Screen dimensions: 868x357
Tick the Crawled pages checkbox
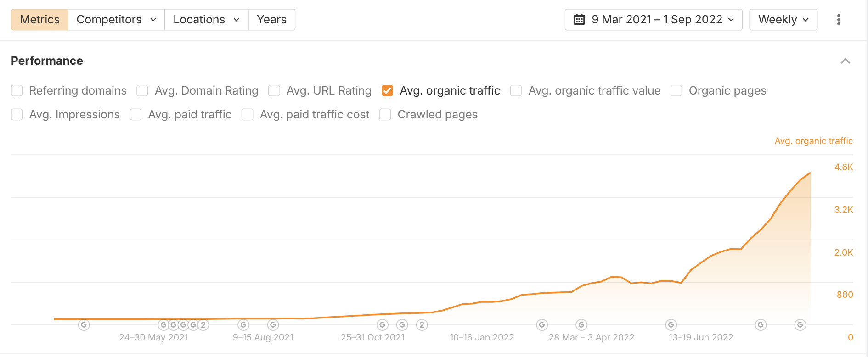tap(385, 115)
